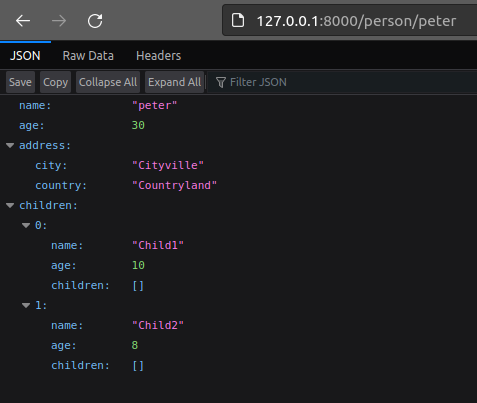Viewport: 477px width, 403px height.
Task: Select the age value 8
Action: tap(135, 345)
